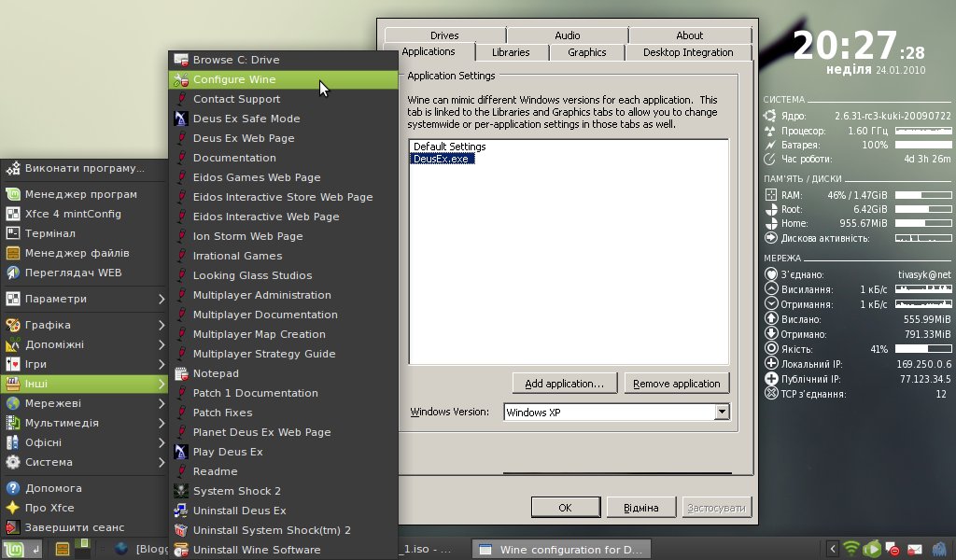Expand the Офісні submenu
This screenshot has width=956, height=560.
point(84,442)
